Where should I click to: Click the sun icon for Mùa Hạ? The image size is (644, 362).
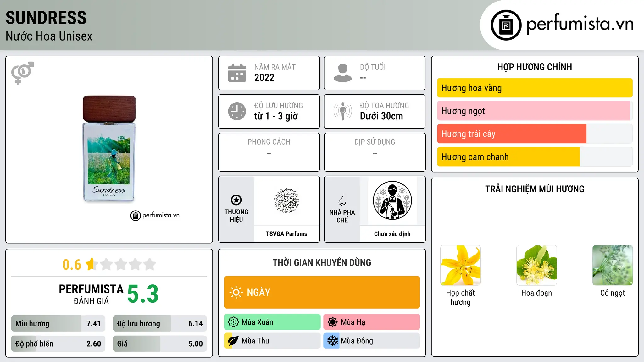(332, 322)
